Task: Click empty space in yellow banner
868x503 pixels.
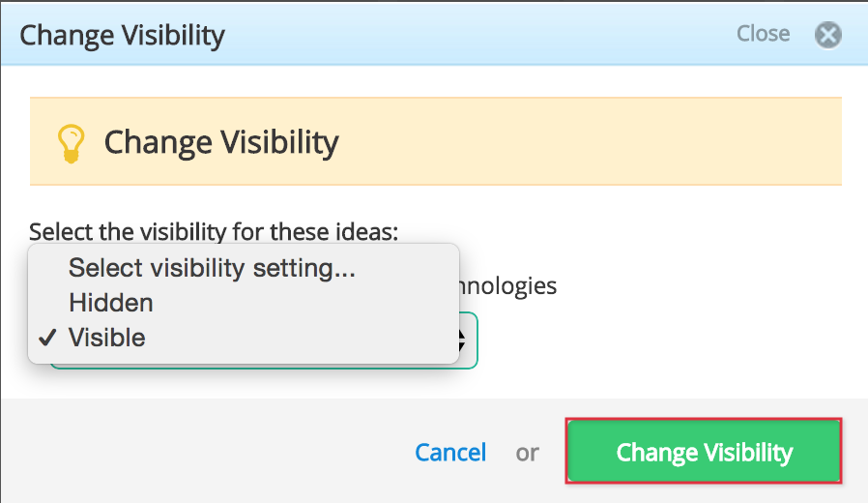Action: tap(581, 142)
